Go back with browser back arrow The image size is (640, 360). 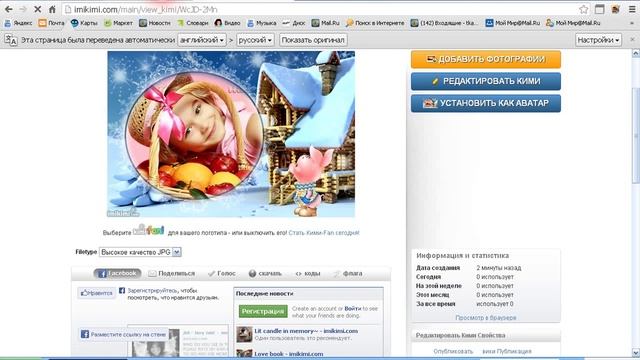(8, 9)
